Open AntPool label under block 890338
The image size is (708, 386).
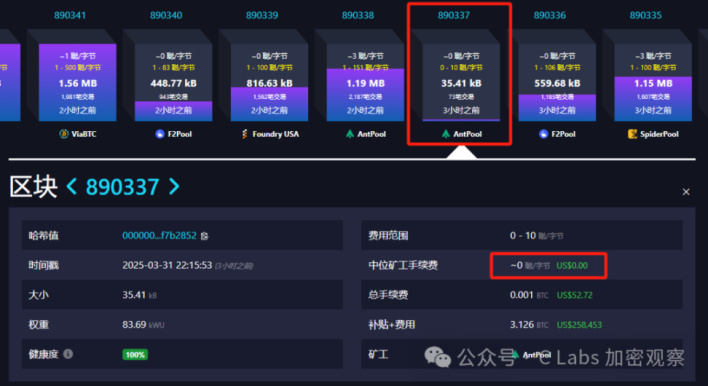point(372,134)
